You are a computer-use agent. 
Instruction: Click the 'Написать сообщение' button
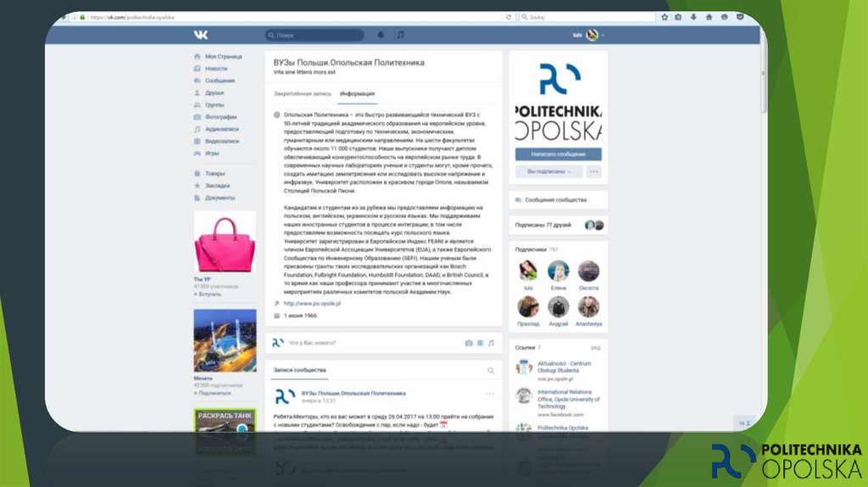[x=558, y=154]
